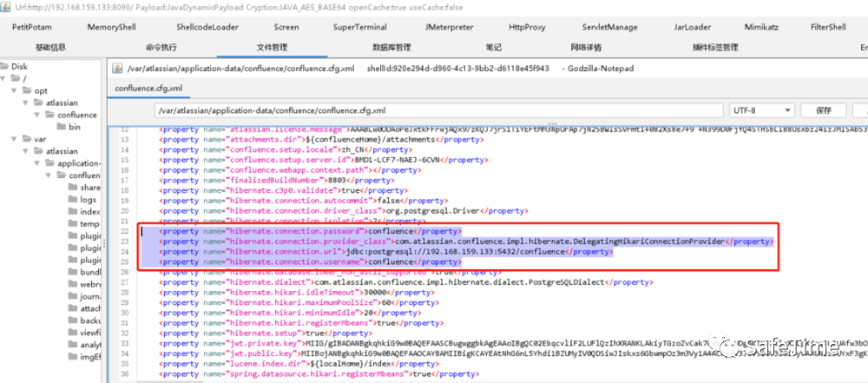Select the confluence.cfg.xml editor tab
Screen dimensions: 868x383
(x=148, y=89)
